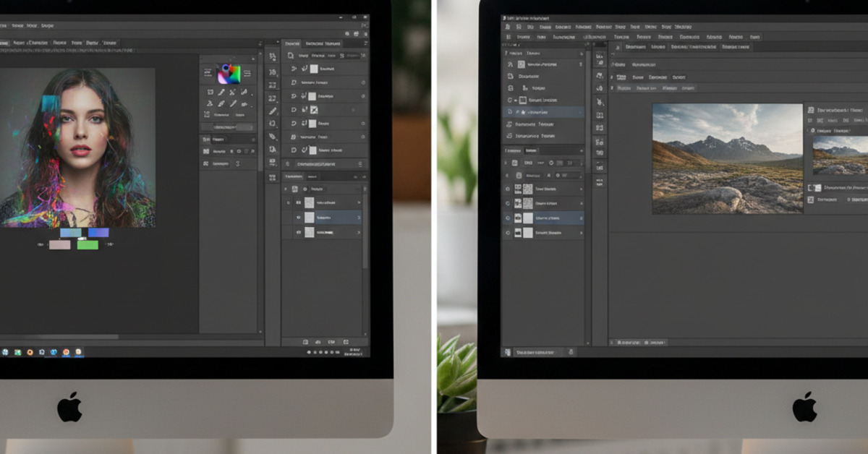The width and height of the screenshot is (868, 454).
Task: Select the Move tool at the toolbar top
Action: 274,57
